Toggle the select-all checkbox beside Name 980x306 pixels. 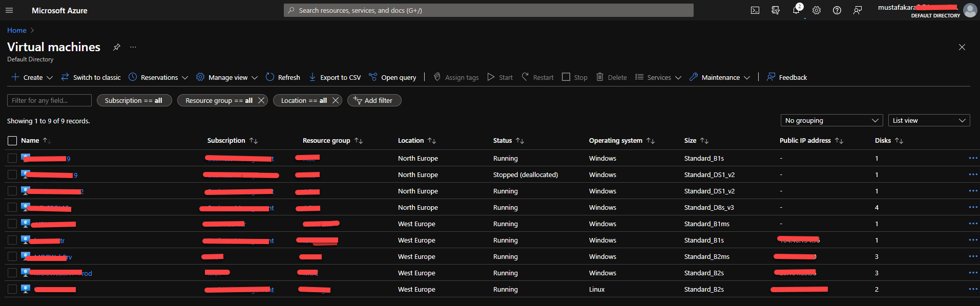point(12,141)
